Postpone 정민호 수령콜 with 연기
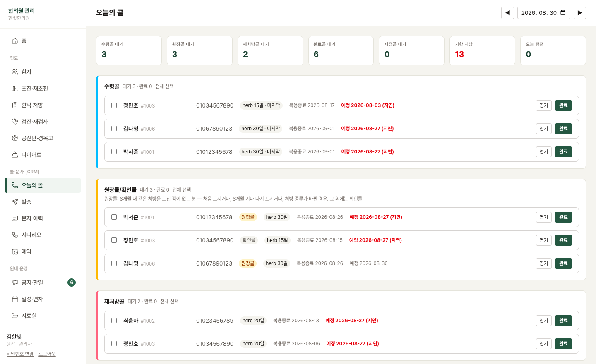 [x=544, y=105]
